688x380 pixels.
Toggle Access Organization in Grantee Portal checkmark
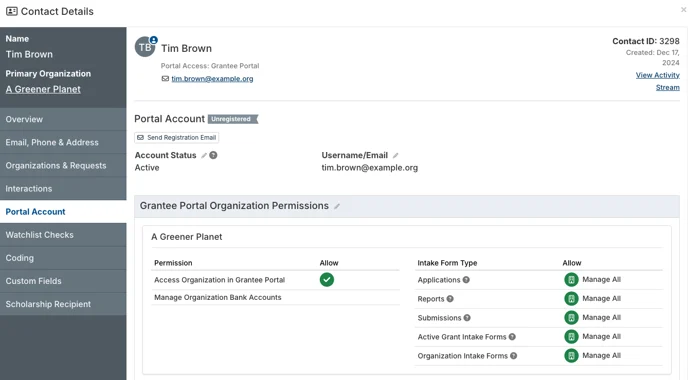327,280
